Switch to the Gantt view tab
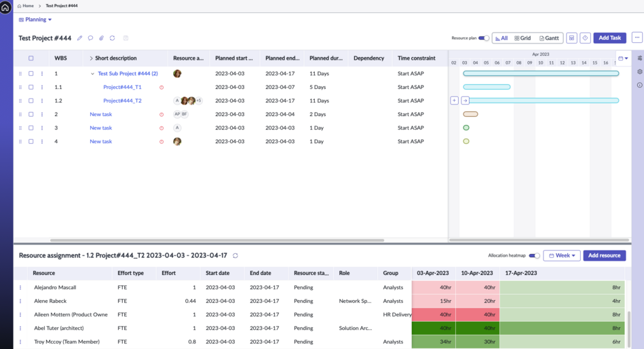 [549, 38]
